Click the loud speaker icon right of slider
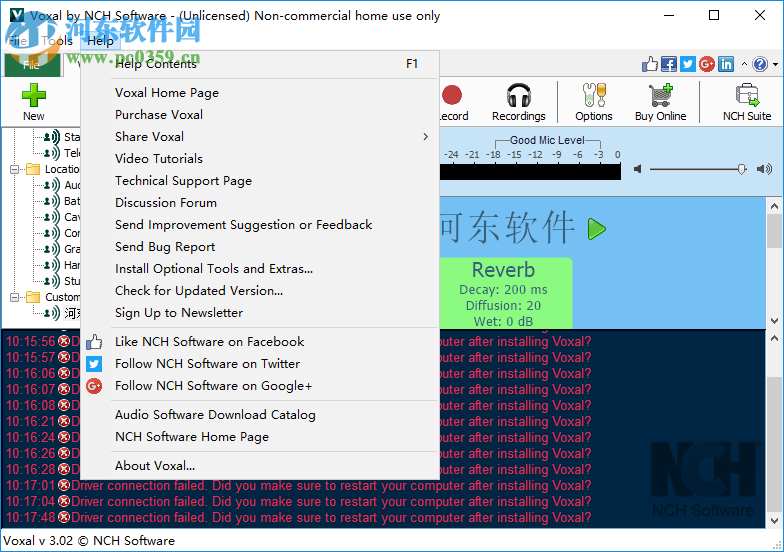 764,169
